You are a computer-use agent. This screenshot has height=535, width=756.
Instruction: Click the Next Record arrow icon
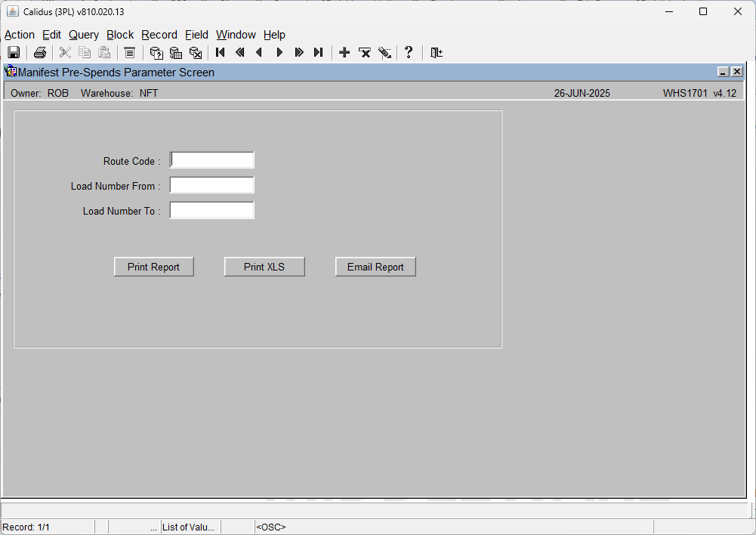pos(279,52)
